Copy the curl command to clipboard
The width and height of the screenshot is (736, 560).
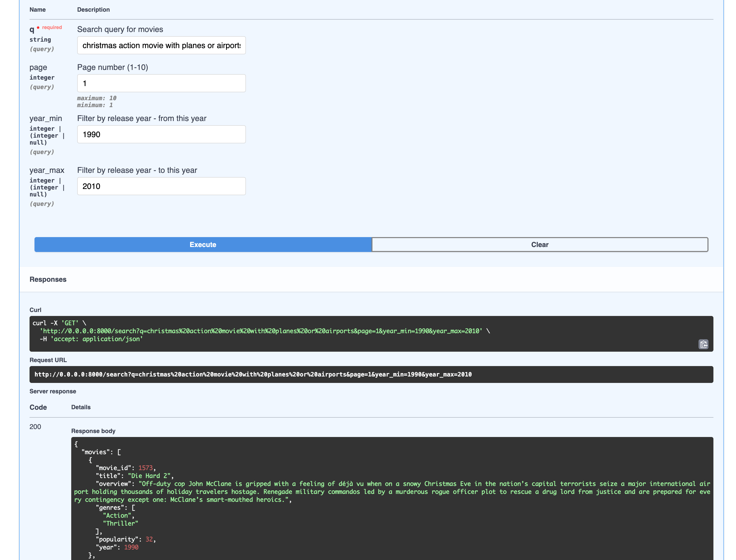tap(704, 345)
